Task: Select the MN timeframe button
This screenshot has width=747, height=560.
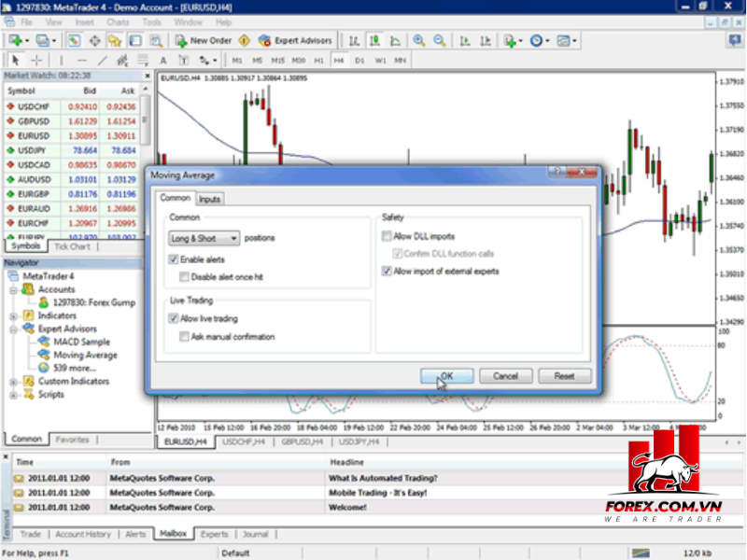Action: tap(401, 61)
